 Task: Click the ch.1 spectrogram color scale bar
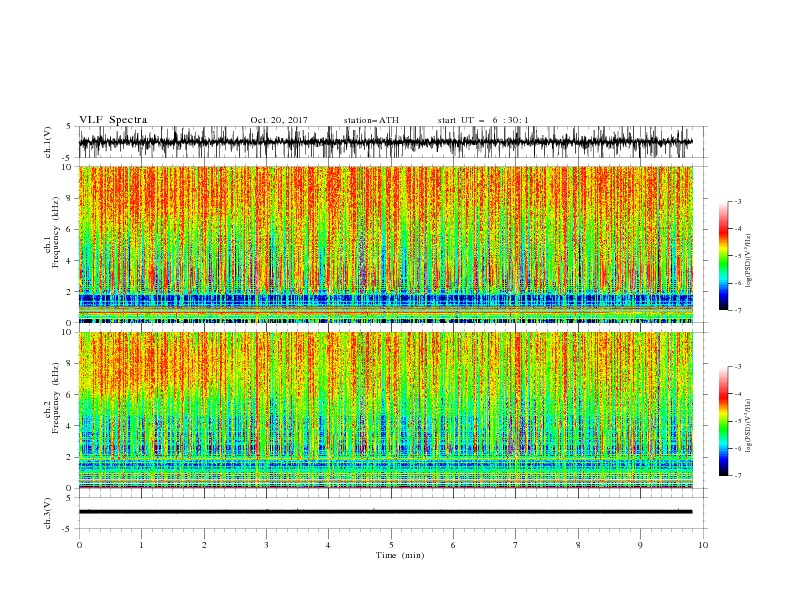pyautogui.click(x=724, y=256)
